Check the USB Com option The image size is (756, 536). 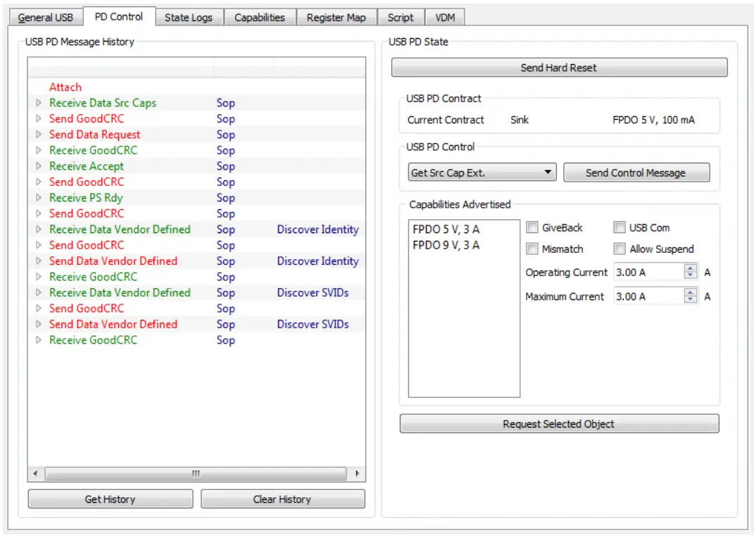(x=619, y=227)
